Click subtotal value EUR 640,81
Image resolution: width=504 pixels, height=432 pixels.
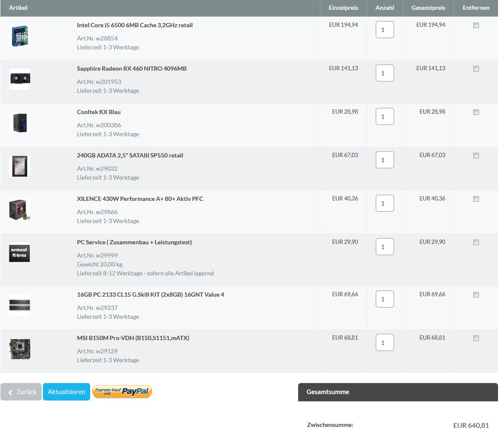click(x=471, y=425)
